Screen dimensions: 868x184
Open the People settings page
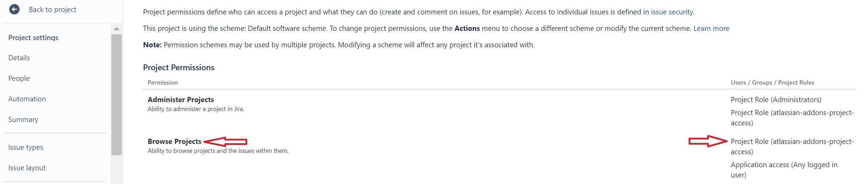19,78
